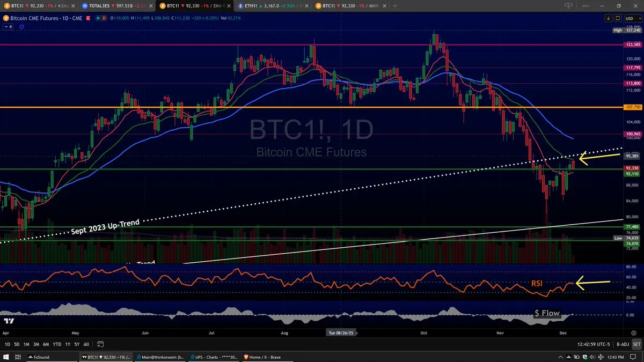Switch to the FxSound taskbar window
The width and height of the screenshot is (644, 362).
[x=53, y=357]
